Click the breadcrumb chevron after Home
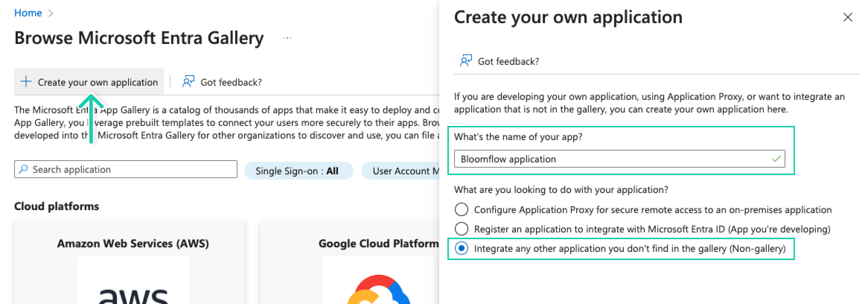Screen dimensions: 868x304 point(51,13)
